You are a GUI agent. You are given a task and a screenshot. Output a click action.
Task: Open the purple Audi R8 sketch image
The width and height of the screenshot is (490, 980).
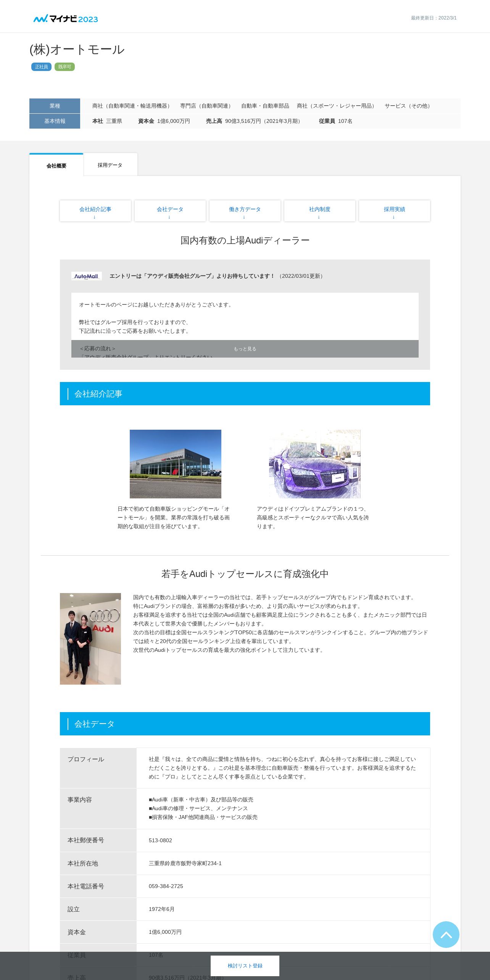[x=315, y=464]
